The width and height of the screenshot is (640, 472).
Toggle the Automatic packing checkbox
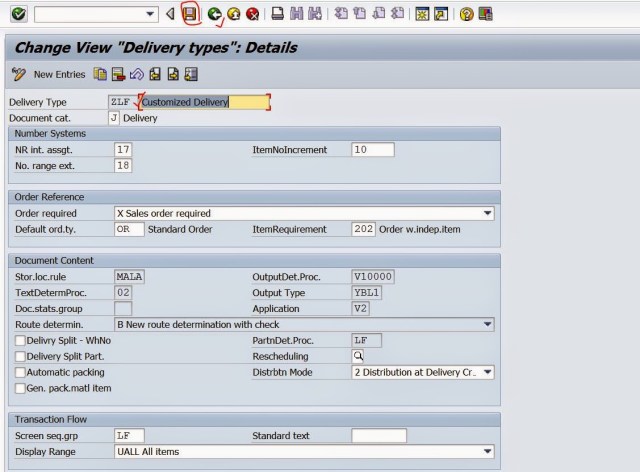20,372
